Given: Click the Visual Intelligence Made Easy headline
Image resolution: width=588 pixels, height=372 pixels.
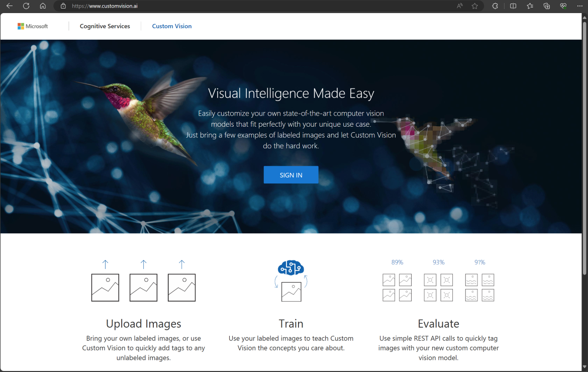Looking at the screenshot, I should [x=291, y=94].
